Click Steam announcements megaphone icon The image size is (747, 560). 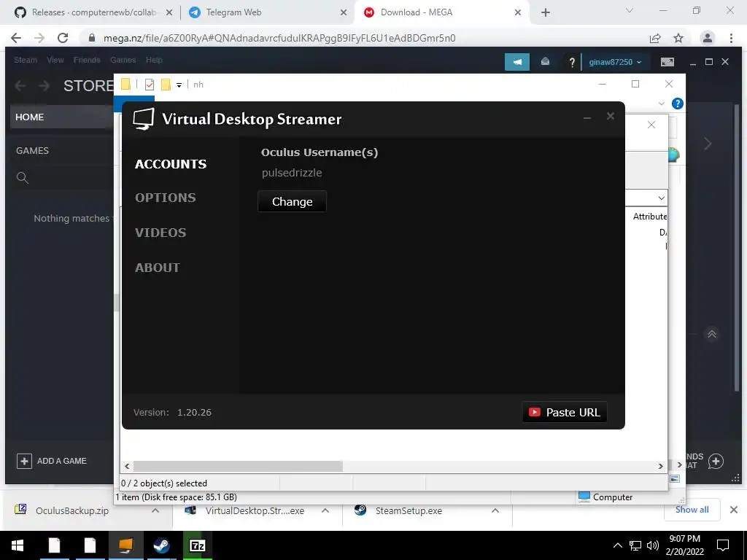point(517,62)
